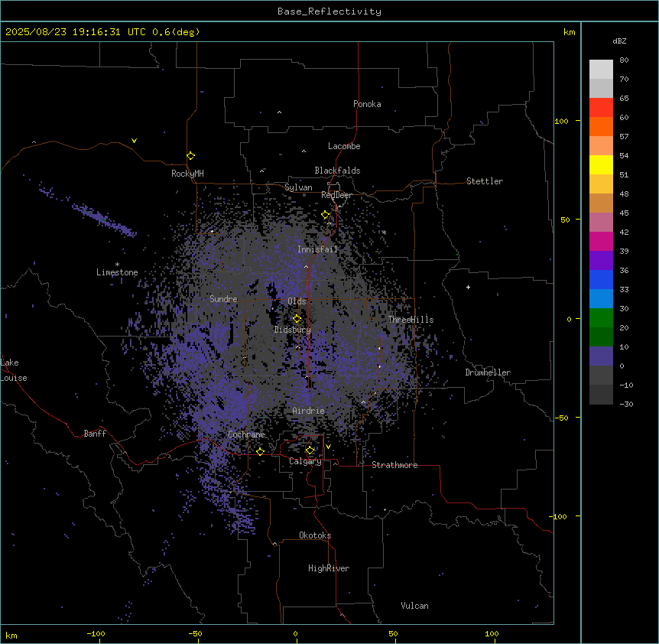Screen dimensions: 659x644
Task: Click the -30 value on the dBZ legend
Action: point(626,404)
